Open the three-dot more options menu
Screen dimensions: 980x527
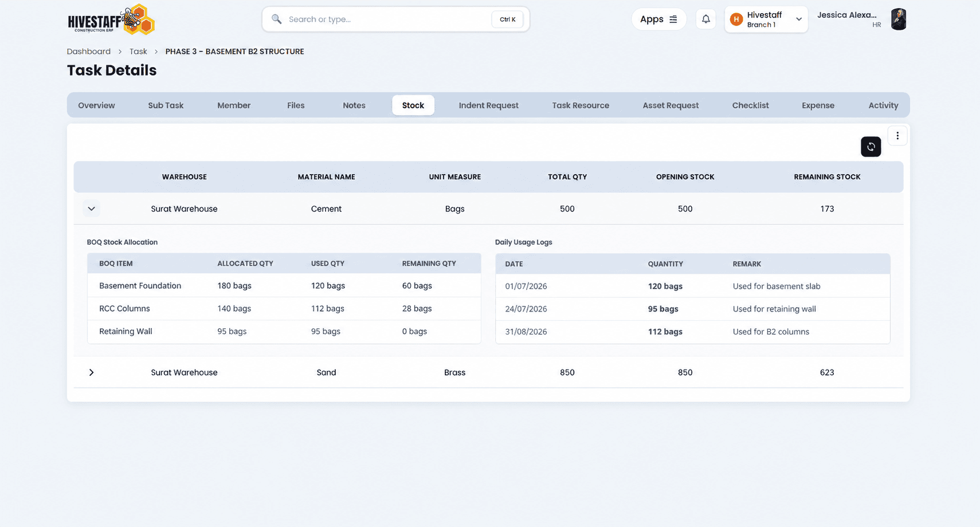pos(897,136)
